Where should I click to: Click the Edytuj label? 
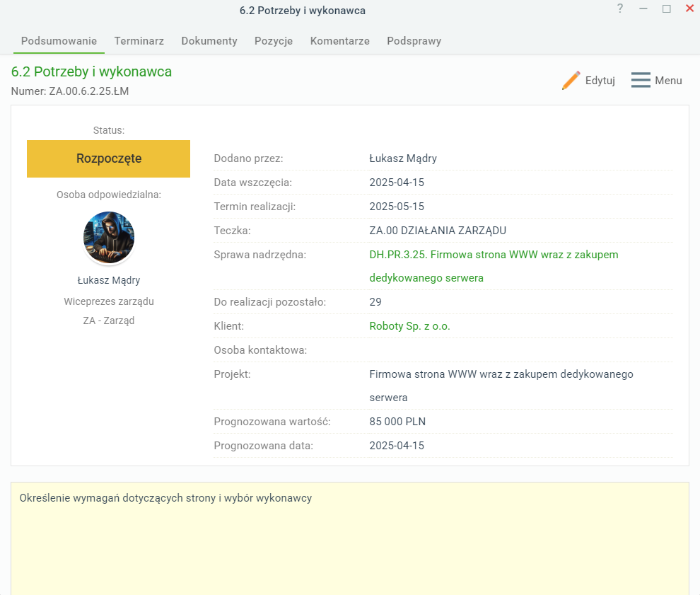click(x=600, y=81)
